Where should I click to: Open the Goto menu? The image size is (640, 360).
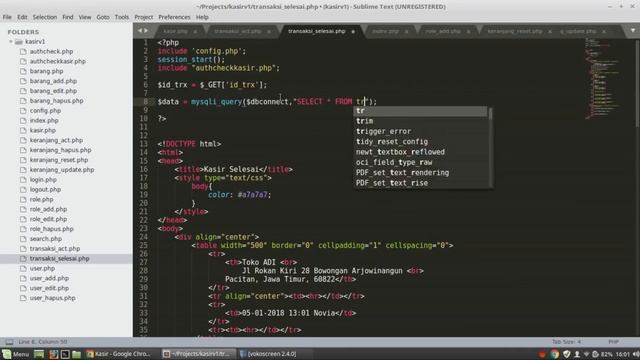[x=103, y=17]
